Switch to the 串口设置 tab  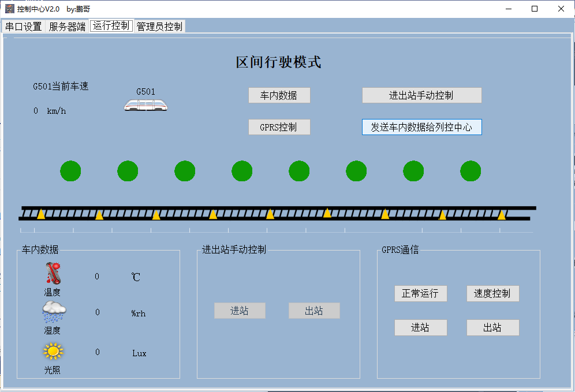(x=23, y=25)
